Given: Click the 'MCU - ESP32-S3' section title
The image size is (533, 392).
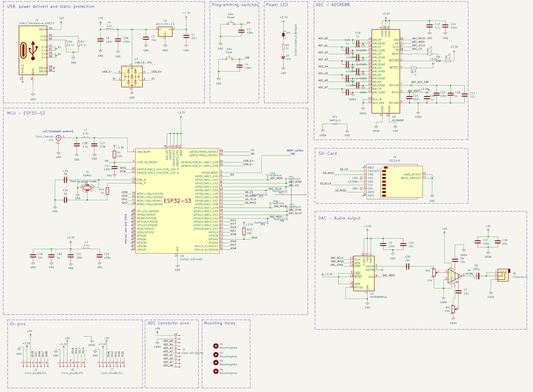Looking at the screenshot, I should click(x=26, y=113).
